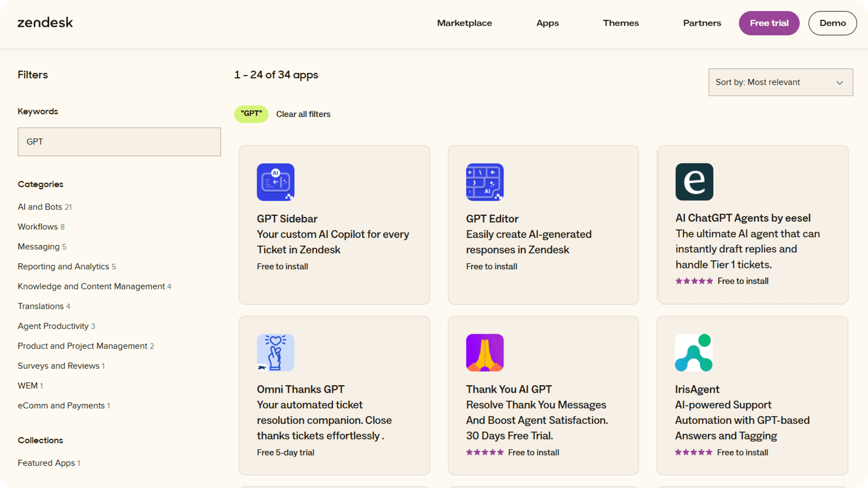Select the eesel app icon
868x488 pixels.
(694, 182)
